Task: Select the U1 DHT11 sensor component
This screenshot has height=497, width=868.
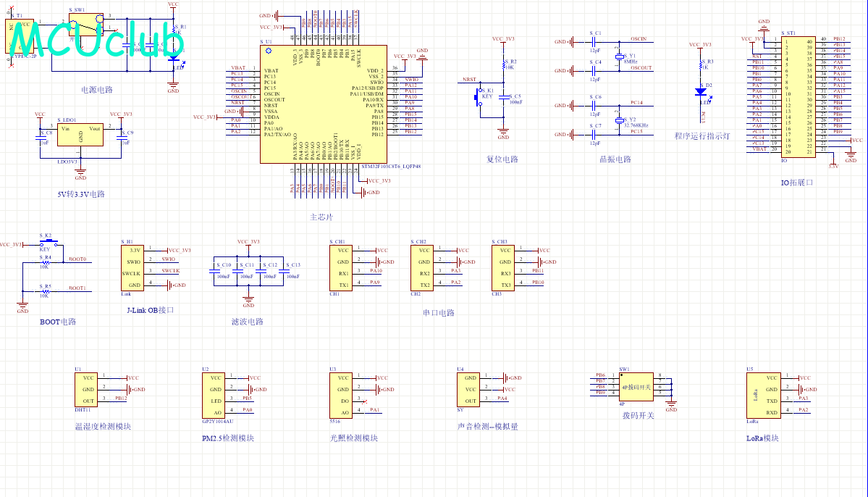Action: tap(86, 390)
